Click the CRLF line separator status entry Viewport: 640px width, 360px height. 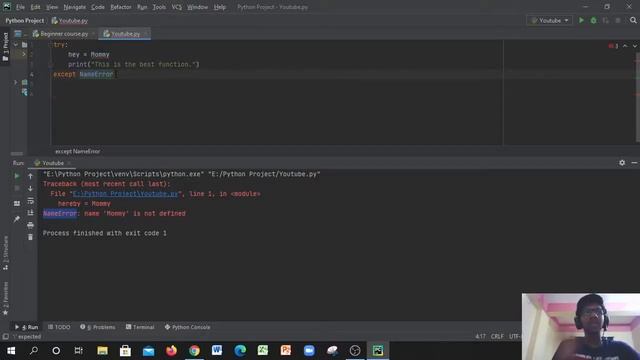click(x=497, y=336)
